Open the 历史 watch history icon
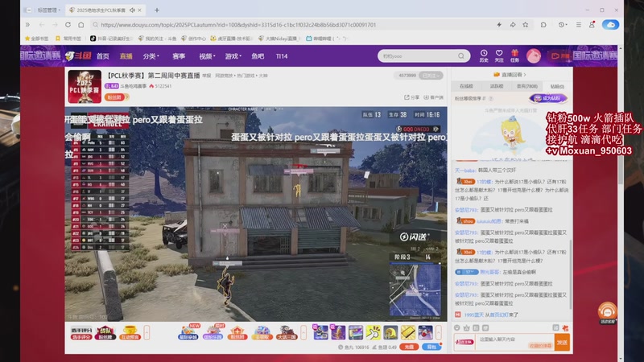This screenshot has width=644, height=362. (484, 56)
